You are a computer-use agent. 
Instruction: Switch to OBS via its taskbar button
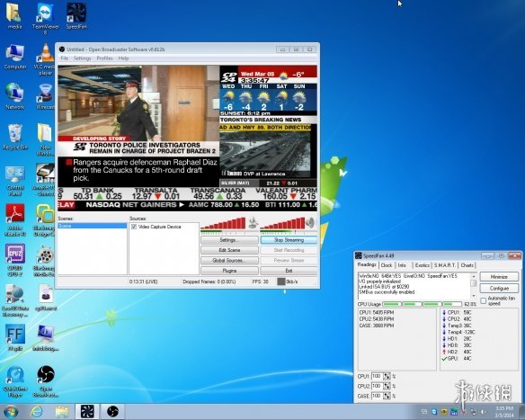pos(113,412)
